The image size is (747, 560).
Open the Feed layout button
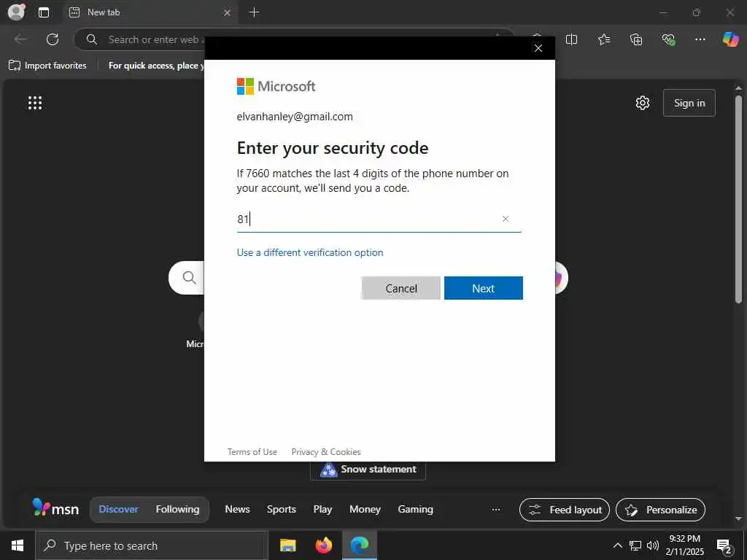click(x=565, y=510)
